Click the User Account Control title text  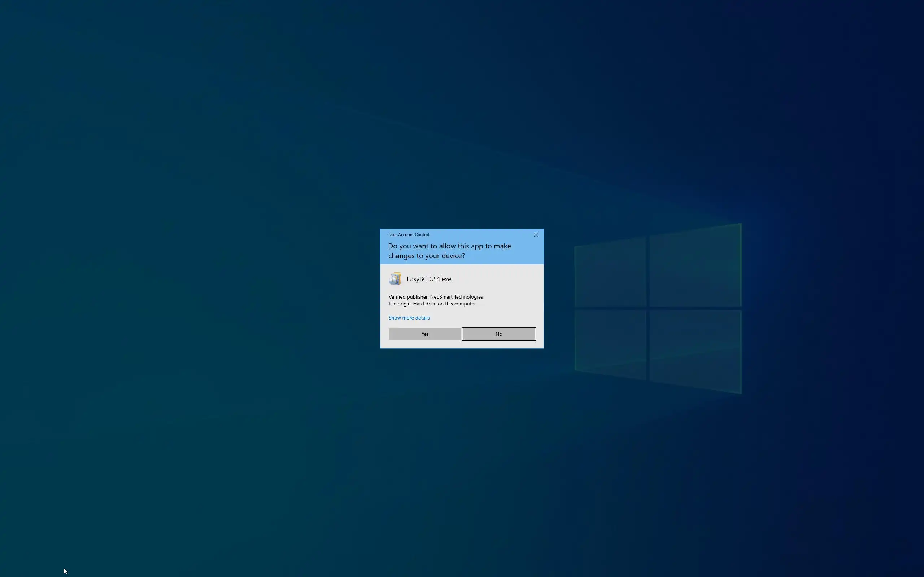pos(409,235)
